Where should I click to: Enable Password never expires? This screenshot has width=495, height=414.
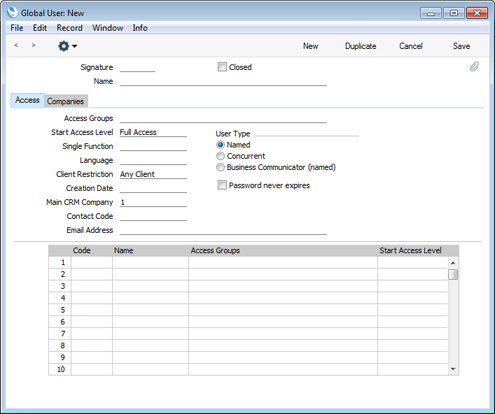(x=222, y=185)
